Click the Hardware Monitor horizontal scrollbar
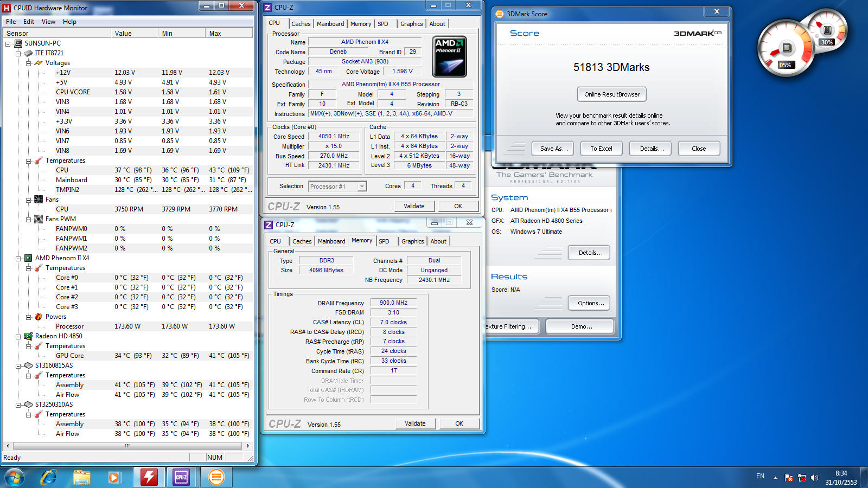This screenshot has width=868, height=488. tap(127, 446)
